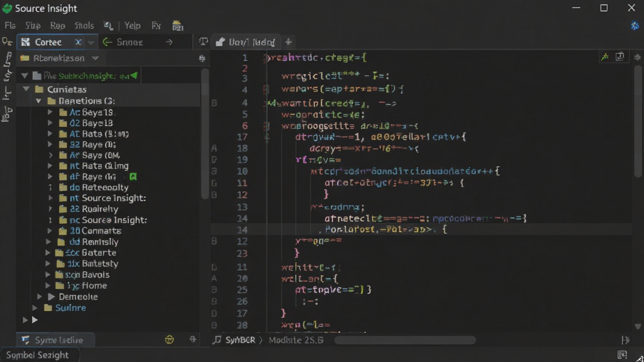Open the Rtanetizsen folder dropdown
Viewport: 644px width, 362px height.
pos(96,58)
